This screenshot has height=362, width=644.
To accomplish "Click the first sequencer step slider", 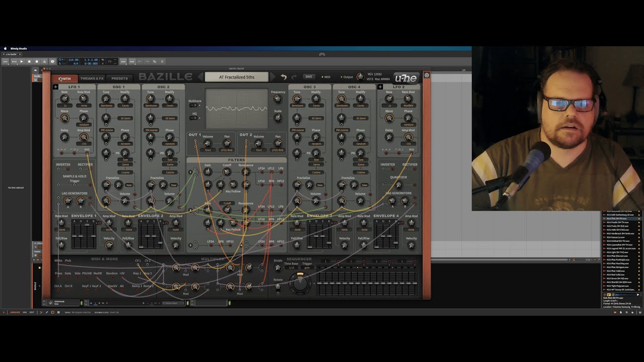I will tap(319, 284).
